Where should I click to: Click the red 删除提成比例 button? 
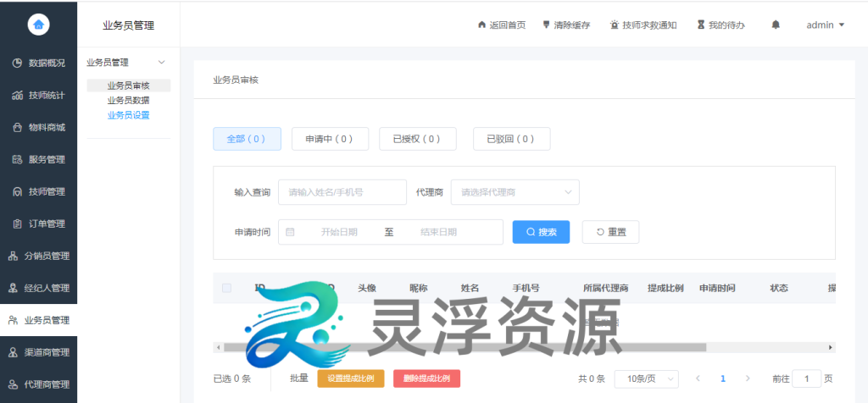[427, 378]
